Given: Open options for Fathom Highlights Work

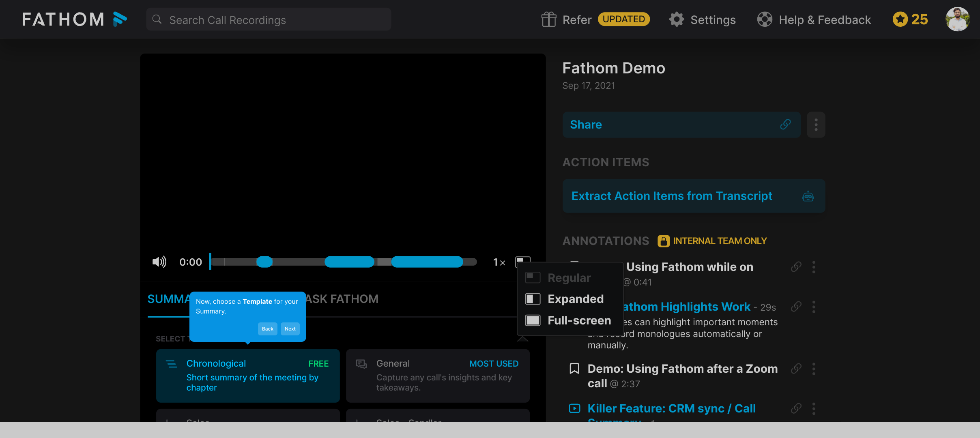Looking at the screenshot, I should pyautogui.click(x=814, y=307).
